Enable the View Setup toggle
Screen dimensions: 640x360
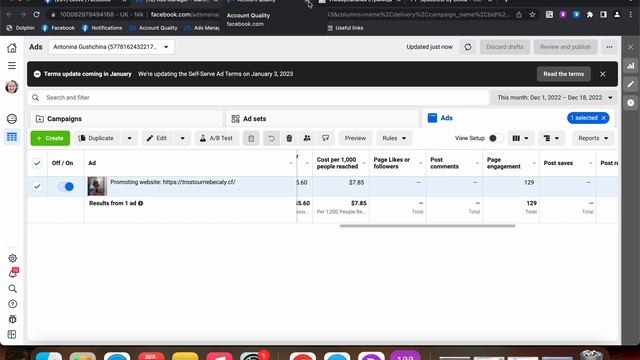pyautogui.click(x=496, y=138)
